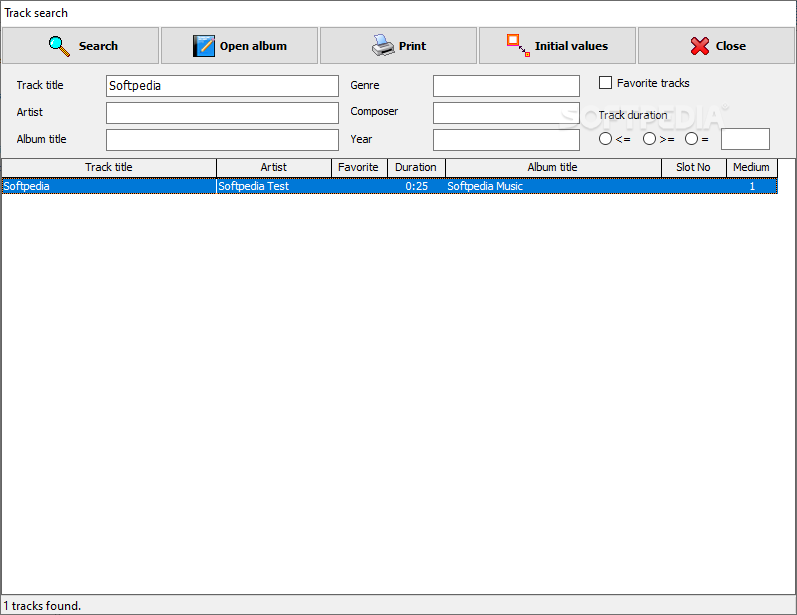Sort by Medium column header
The width and height of the screenshot is (797, 615).
[751, 167]
